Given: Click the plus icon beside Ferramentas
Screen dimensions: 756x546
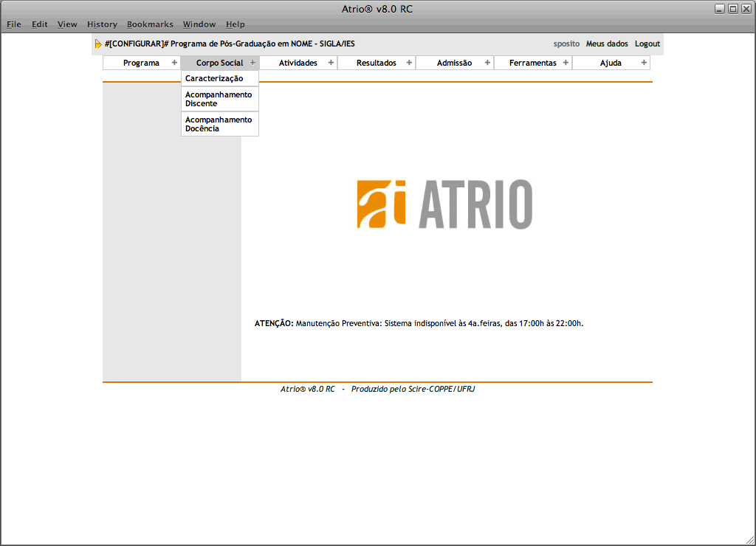Looking at the screenshot, I should [566, 63].
